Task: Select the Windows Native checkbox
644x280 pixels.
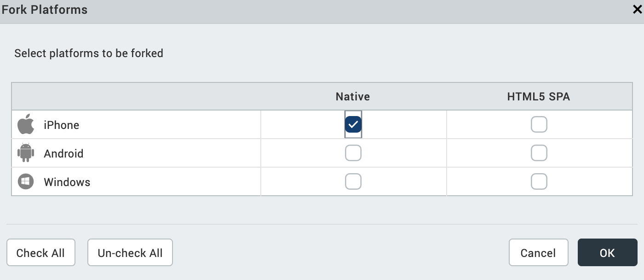Action: click(x=353, y=181)
